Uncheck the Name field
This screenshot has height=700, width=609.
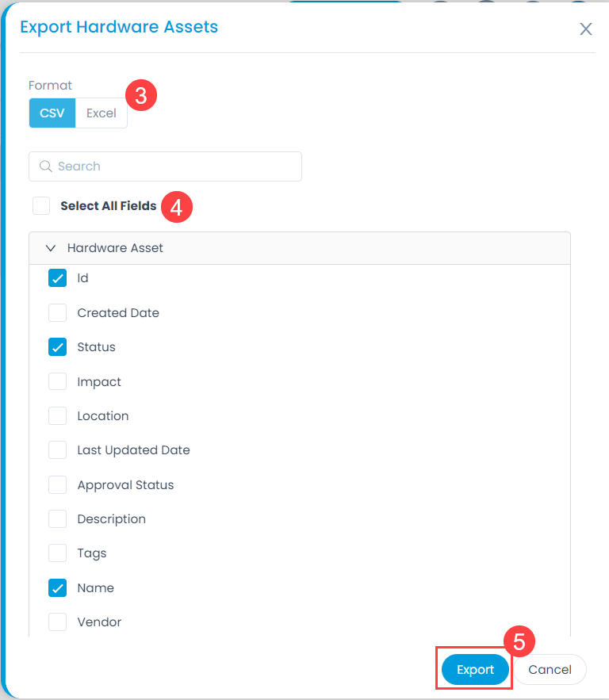coord(58,588)
